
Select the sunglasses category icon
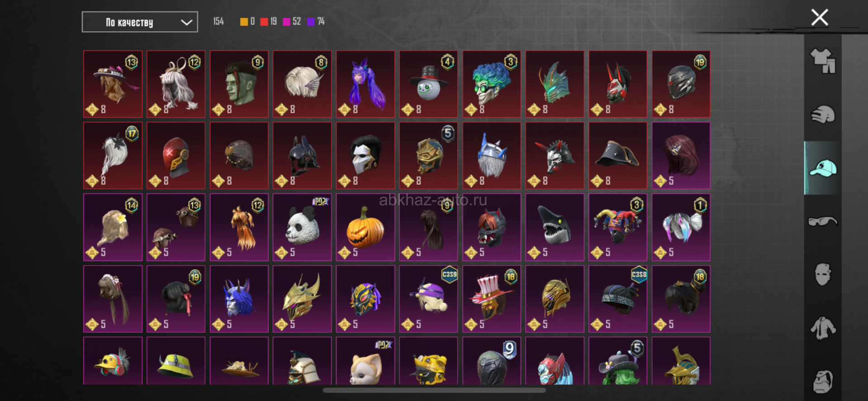823,222
